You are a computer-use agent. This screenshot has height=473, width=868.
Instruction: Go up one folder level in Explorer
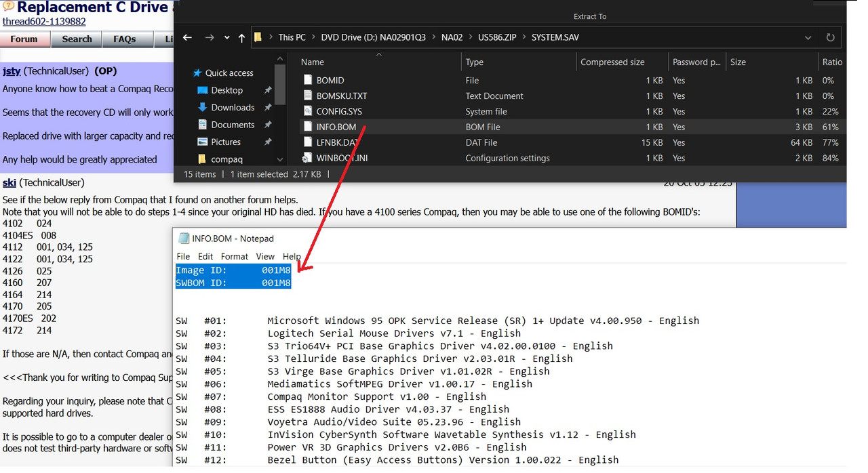pyautogui.click(x=241, y=38)
